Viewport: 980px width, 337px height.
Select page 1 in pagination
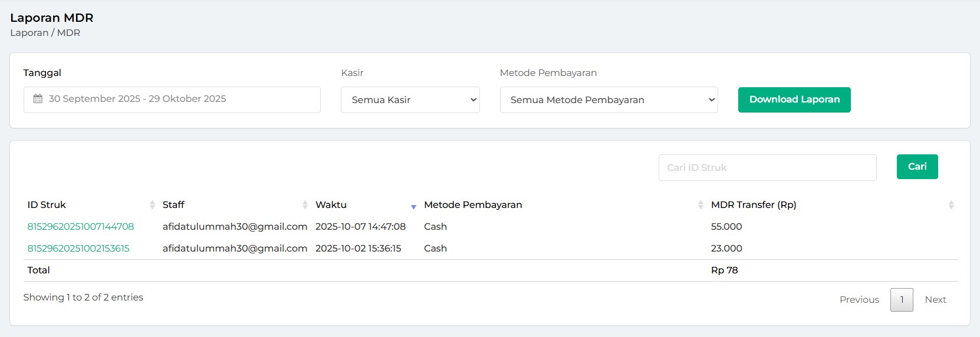902,300
